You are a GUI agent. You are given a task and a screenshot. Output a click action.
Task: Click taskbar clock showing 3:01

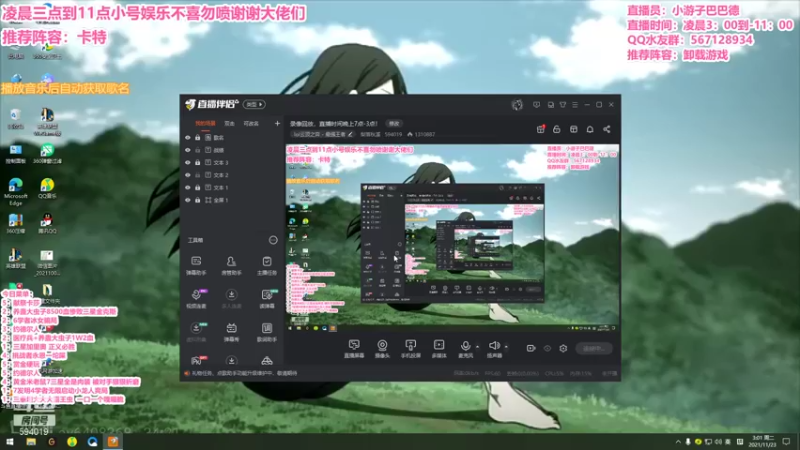click(x=764, y=442)
